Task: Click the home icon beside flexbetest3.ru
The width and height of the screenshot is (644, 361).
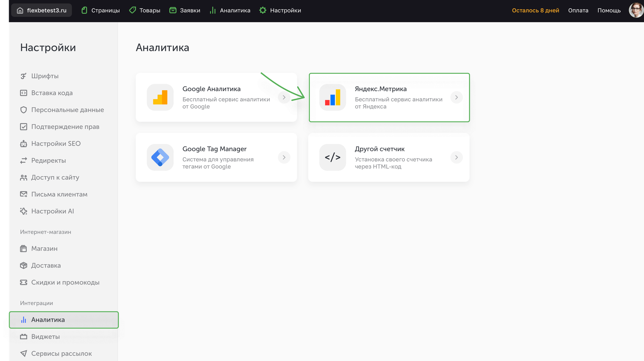Action: (20, 10)
